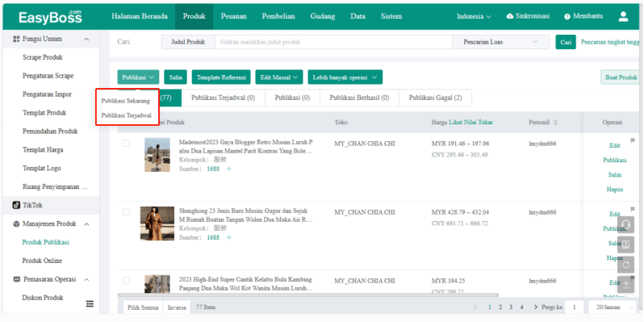
Task: Collapse the Manajemen Produk section chevron
Action: click(x=86, y=224)
